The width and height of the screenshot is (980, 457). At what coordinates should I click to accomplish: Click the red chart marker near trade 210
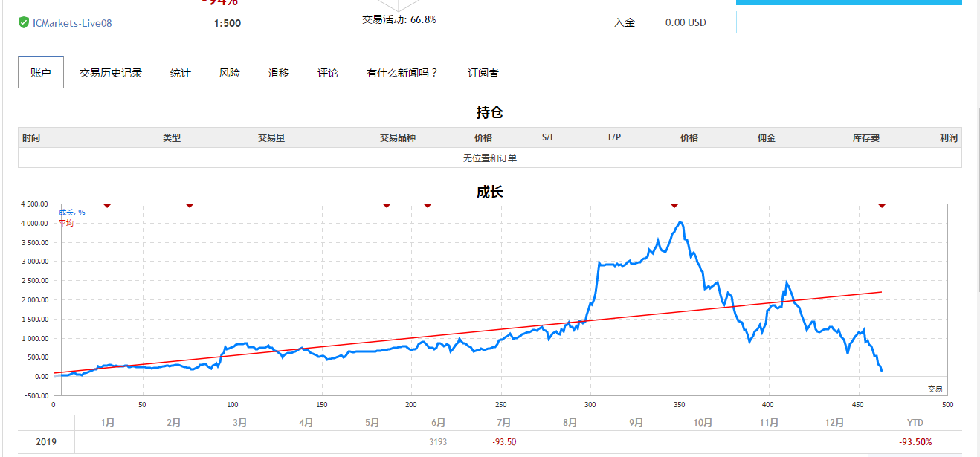[x=428, y=205]
